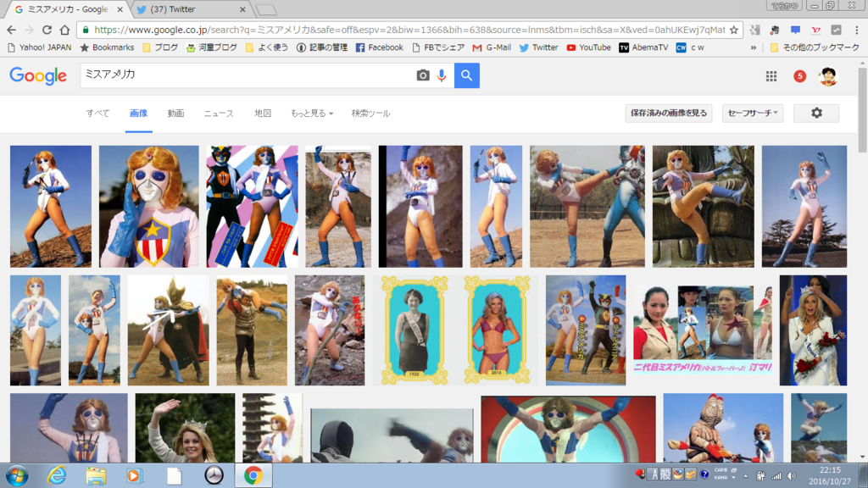This screenshot has height=488, width=868.
Task: Show more bookmarks with chevron
Action: pos(754,47)
